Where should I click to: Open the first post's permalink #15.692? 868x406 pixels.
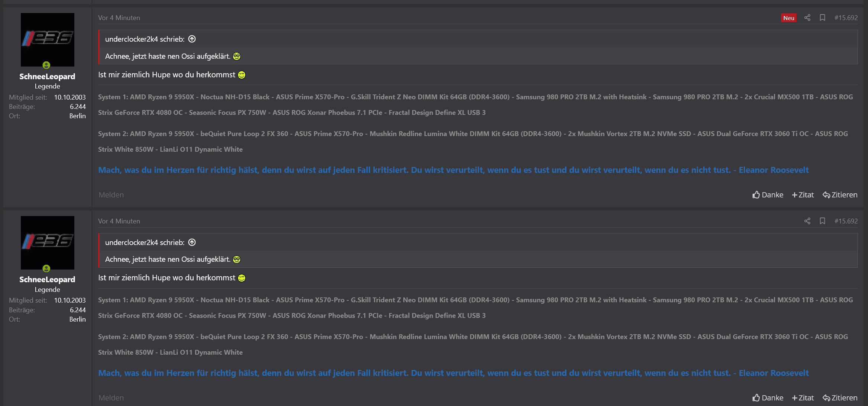[846, 18]
